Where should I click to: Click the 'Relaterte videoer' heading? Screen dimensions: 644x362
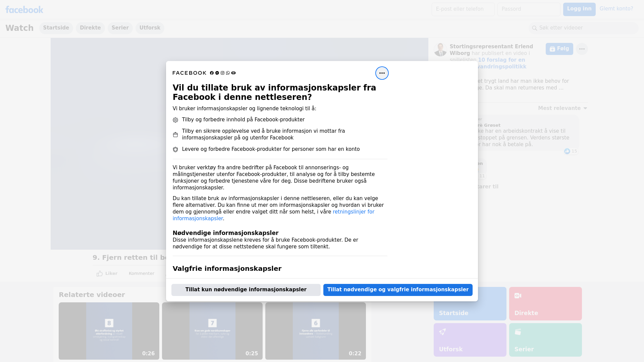[92, 295]
